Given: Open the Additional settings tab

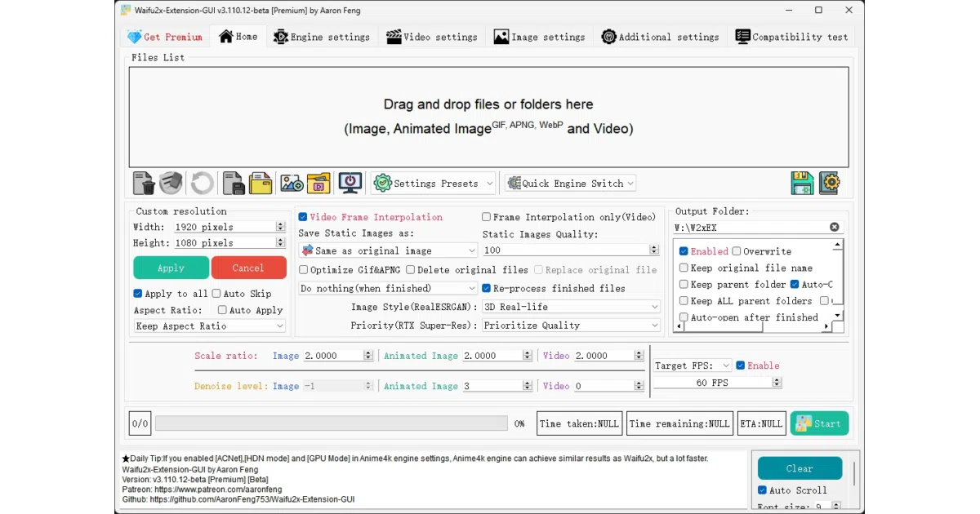Looking at the screenshot, I should coord(660,37).
